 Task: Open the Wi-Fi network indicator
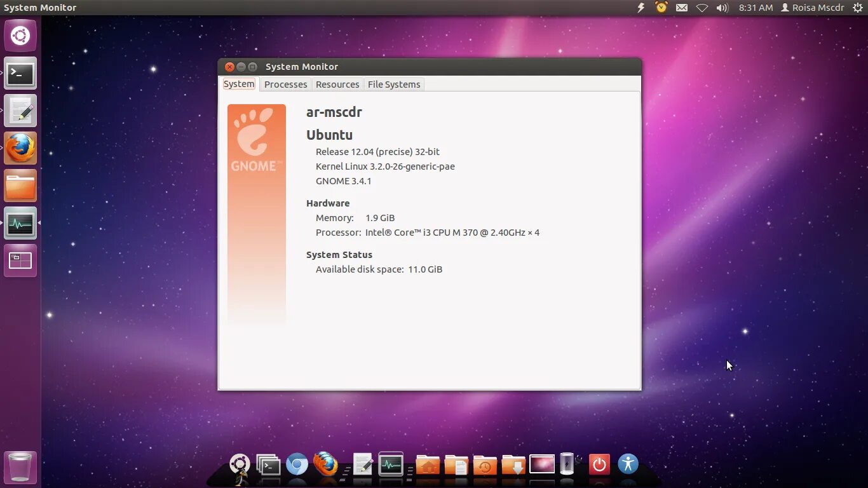(702, 8)
